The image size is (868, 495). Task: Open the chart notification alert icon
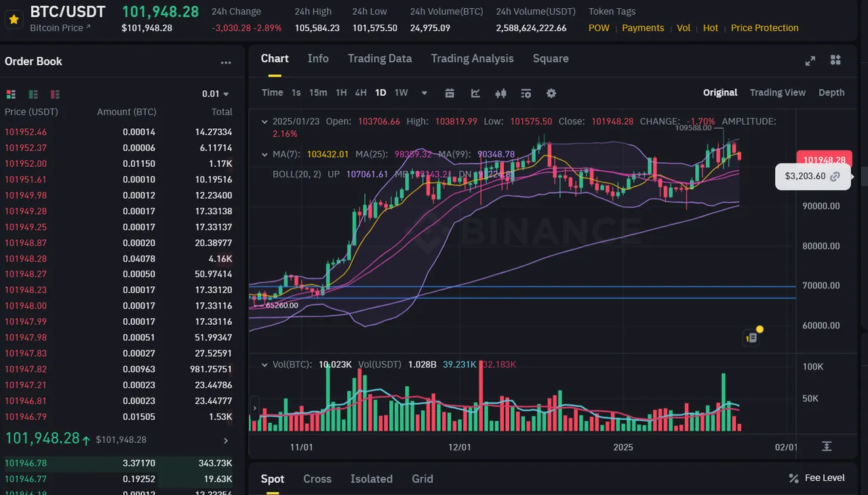tap(752, 336)
